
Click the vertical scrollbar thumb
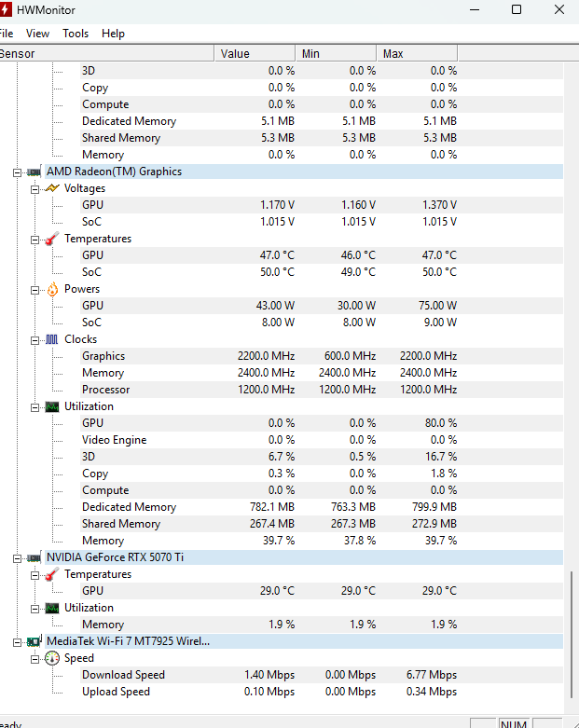click(572, 634)
